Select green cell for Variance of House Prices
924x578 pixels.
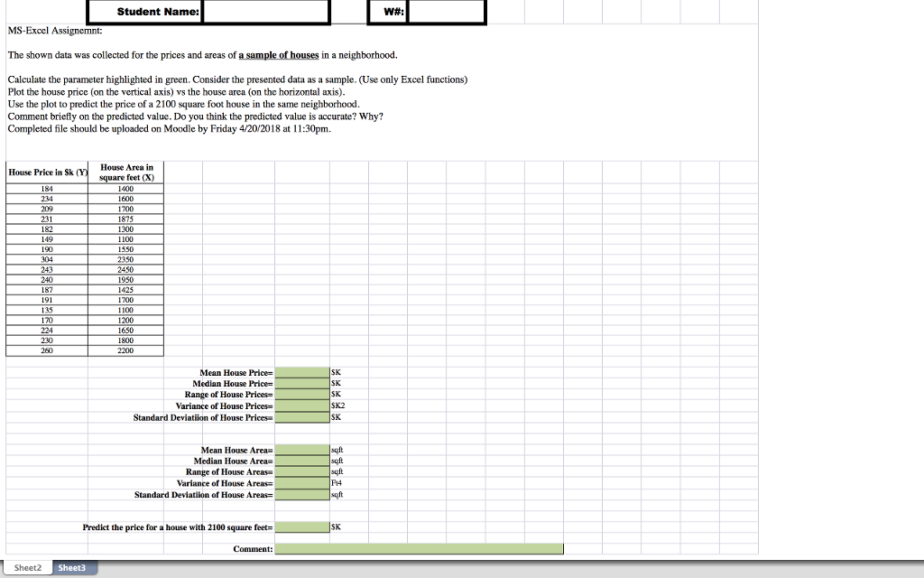[302, 406]
